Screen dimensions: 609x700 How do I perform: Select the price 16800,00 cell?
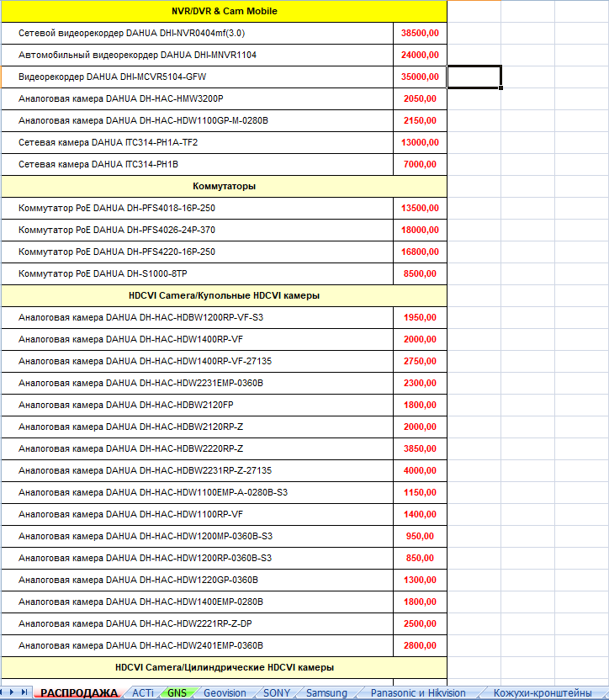click(x=420, y=252)
